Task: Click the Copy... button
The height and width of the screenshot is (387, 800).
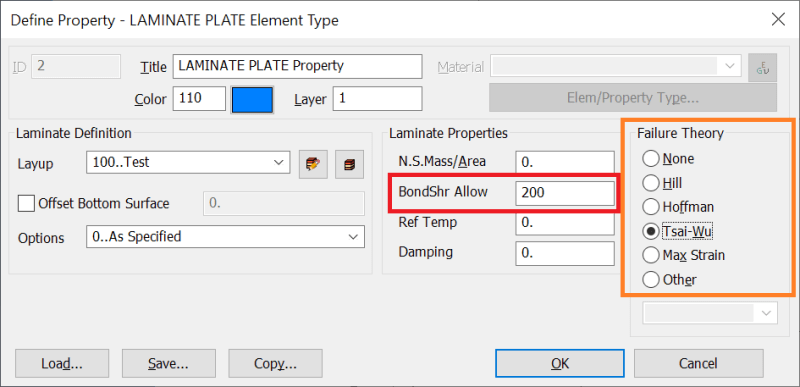Action: click(276, 363)
